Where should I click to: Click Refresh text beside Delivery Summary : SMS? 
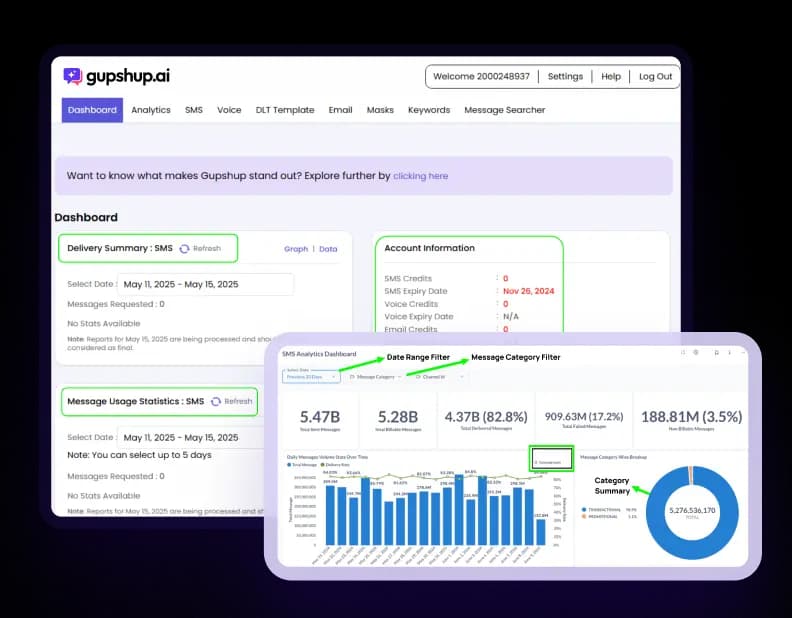[207, 248]
